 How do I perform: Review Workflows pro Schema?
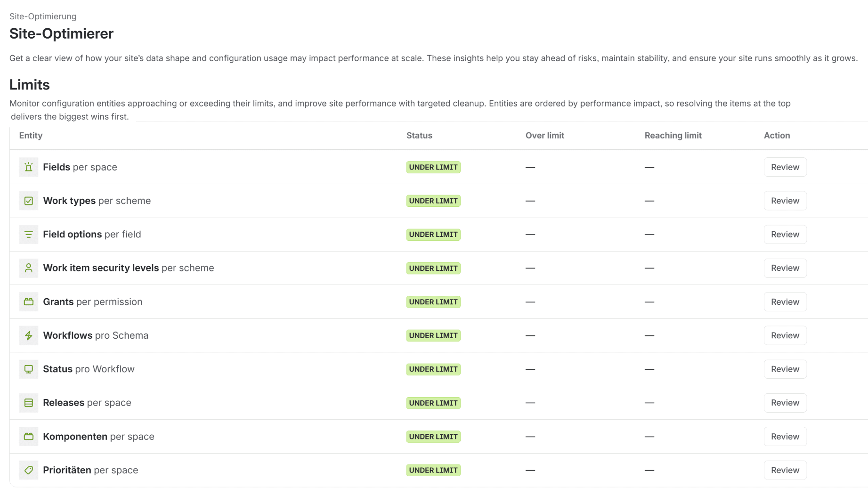785,335
